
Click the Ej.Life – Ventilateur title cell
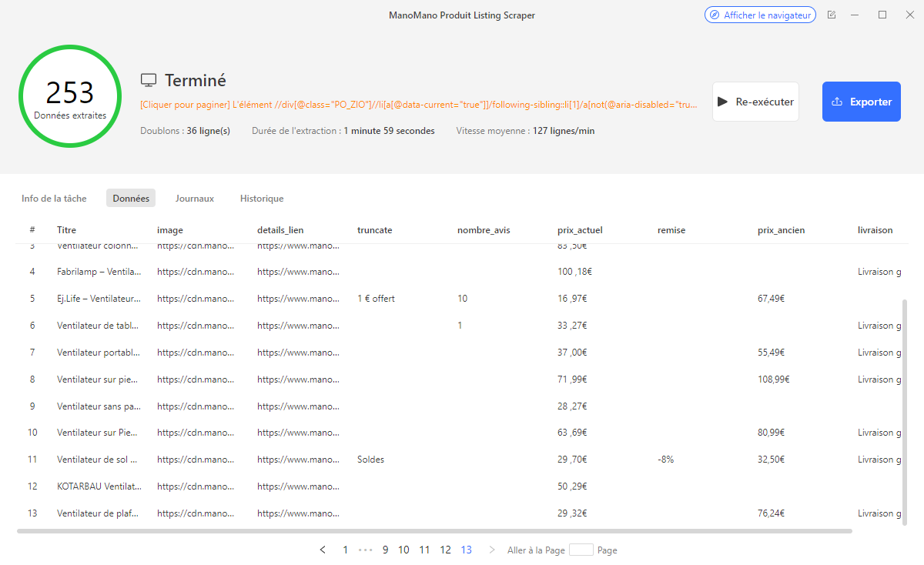(x=99, y=299)
